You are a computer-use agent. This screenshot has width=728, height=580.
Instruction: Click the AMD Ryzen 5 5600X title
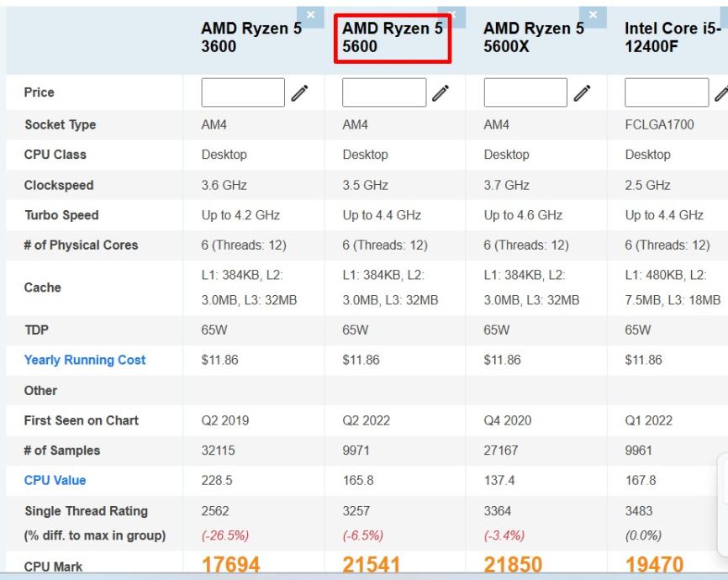(x=534, y=39)
